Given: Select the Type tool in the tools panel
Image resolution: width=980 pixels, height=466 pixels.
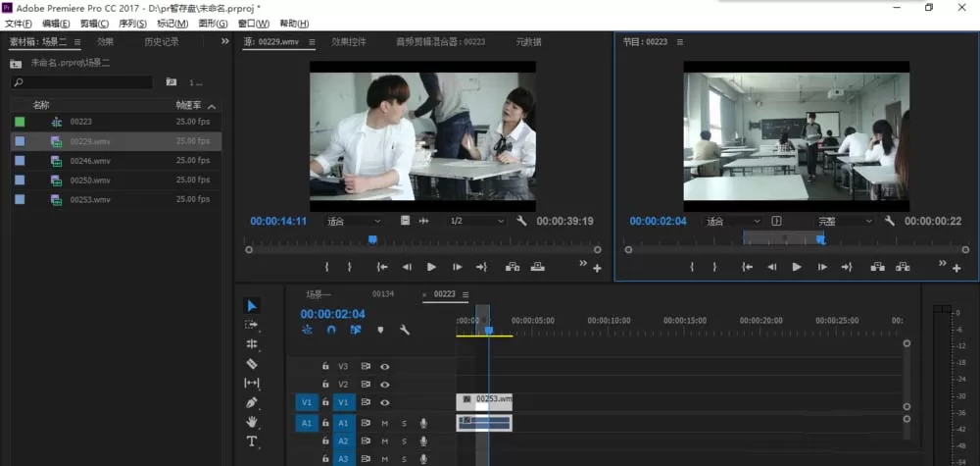Looking at the screenshot, I should [251, 441].
